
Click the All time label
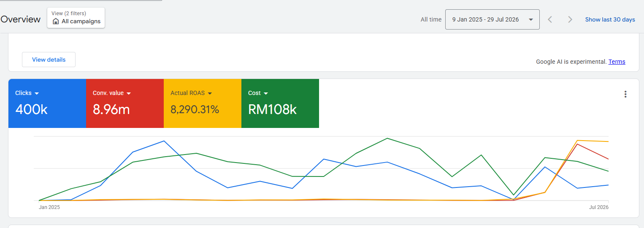pyautogui.click(x=431, y=19)
